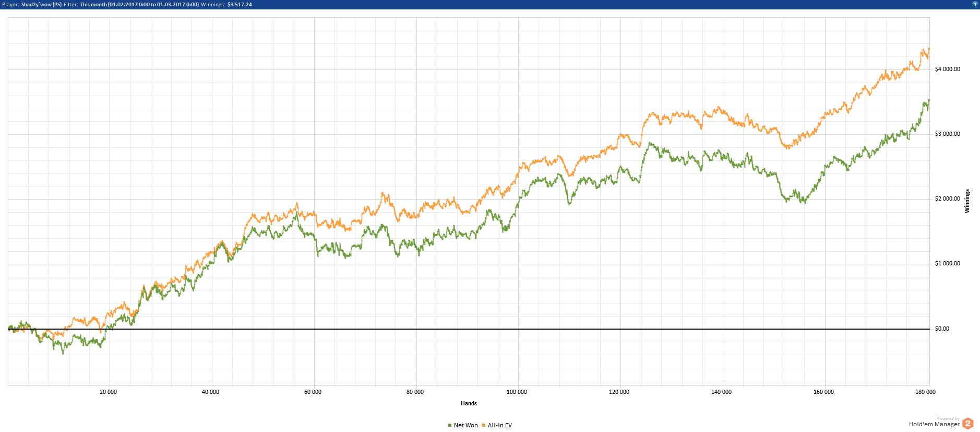Image resolution: width=980 pixels, height=432 pixels.
Task: Select the "Net Won" legend label
Action: (466, 425)
